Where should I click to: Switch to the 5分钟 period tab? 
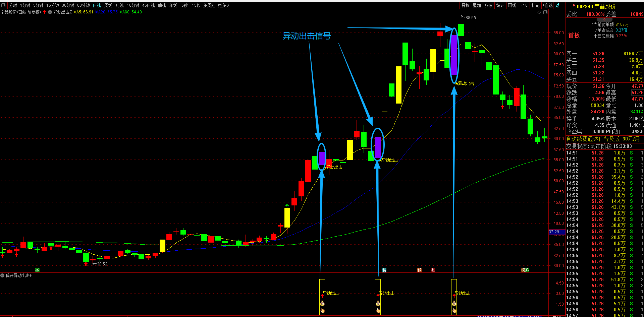click(38, 5)
